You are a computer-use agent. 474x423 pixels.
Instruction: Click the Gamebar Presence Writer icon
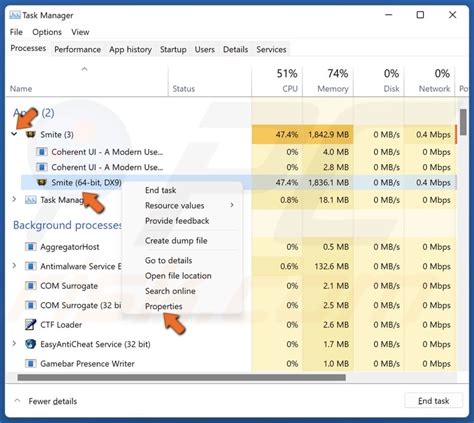point(31,363)
